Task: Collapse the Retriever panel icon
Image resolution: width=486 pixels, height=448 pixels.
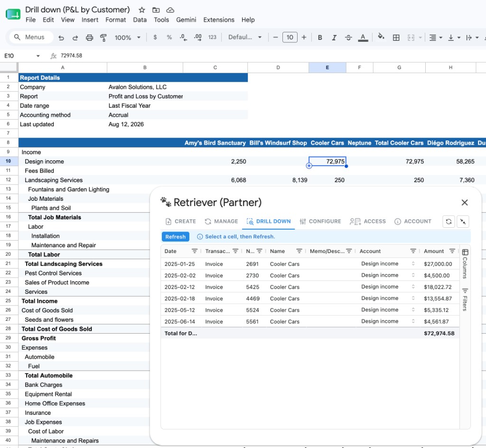Action: pos(463,221)
